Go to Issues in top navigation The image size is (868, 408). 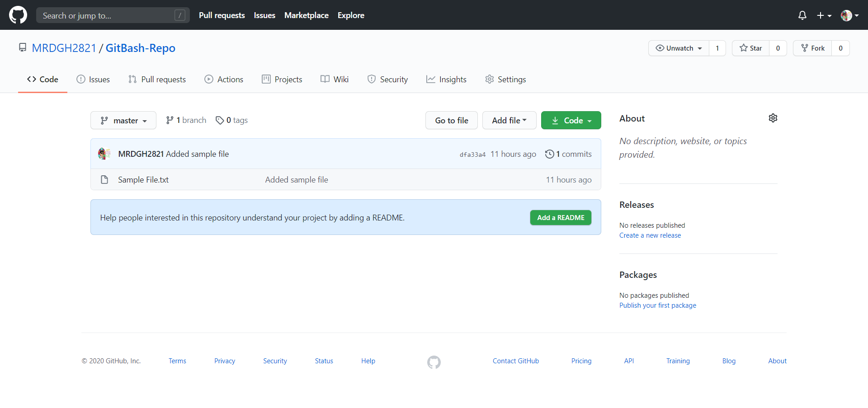[264, 15]
